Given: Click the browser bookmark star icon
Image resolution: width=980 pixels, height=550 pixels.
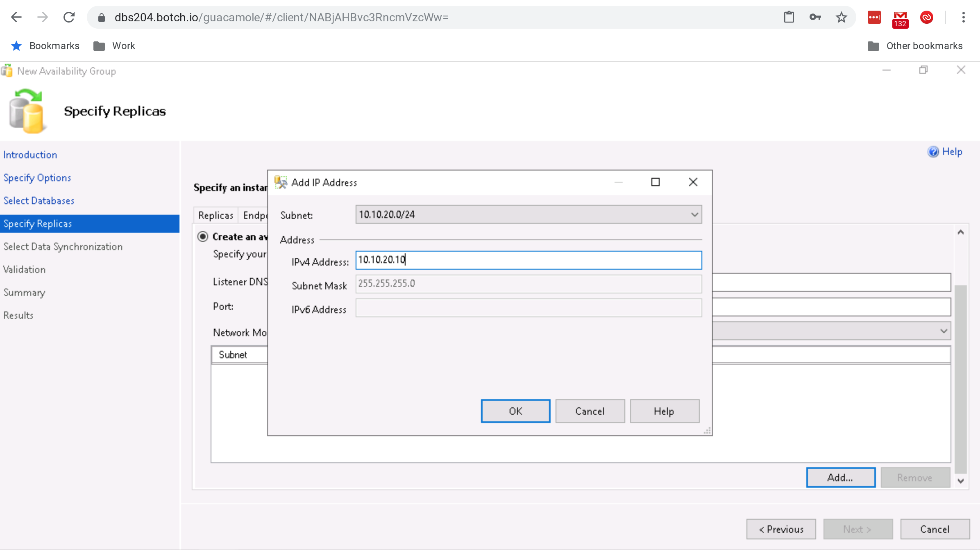Looking at the screenshot, I should tap(842, 17).
